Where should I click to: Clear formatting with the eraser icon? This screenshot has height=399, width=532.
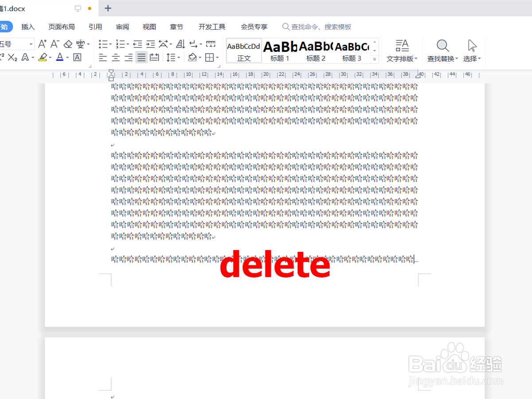pyautogui.click(x=68, y=44)
